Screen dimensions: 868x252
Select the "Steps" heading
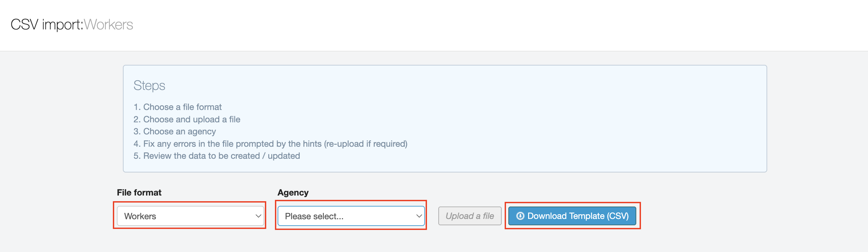point(149,86)
